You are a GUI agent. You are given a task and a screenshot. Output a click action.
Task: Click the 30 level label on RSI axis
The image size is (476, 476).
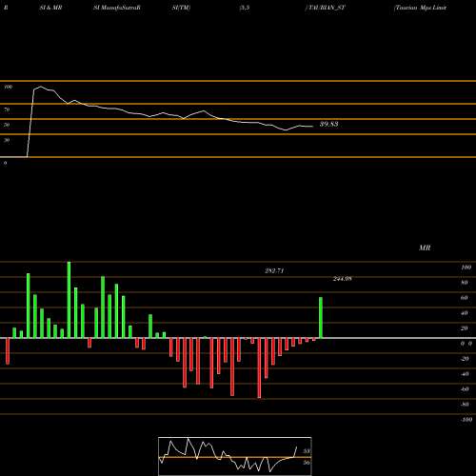7,140
